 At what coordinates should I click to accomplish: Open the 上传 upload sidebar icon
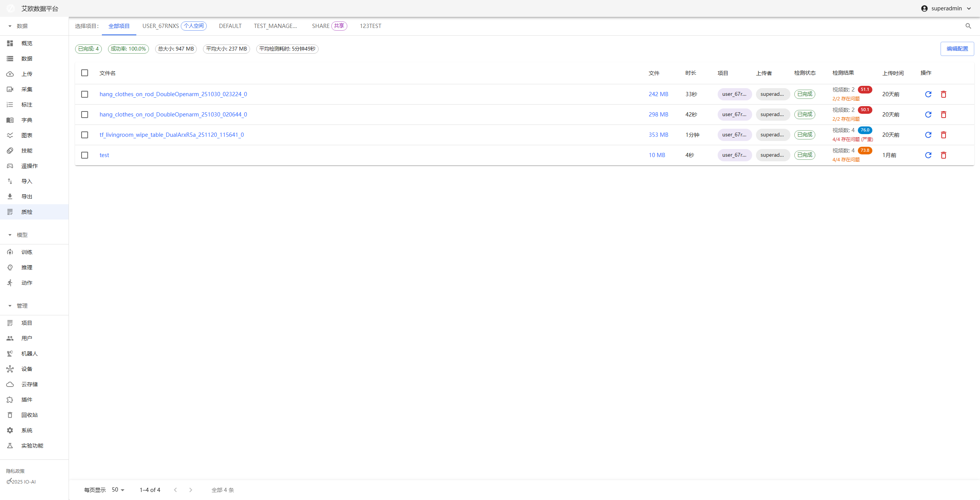point(10,74)
